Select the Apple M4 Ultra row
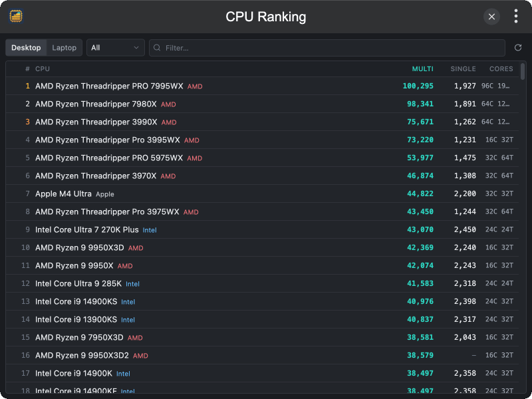 tap(262, 194)
